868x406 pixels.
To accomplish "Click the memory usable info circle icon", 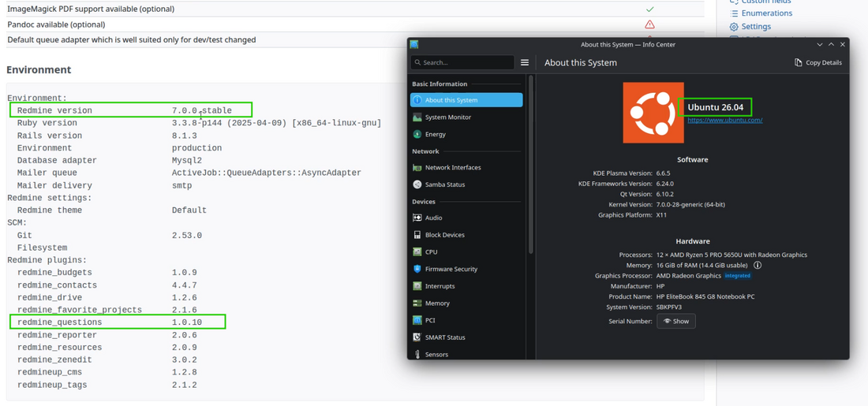I will [x=758, y=266].
